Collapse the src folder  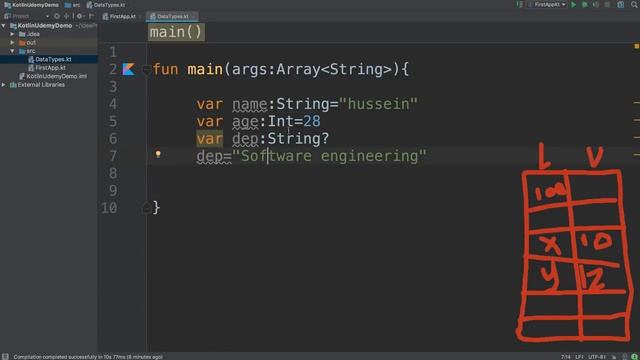[12, 51]
